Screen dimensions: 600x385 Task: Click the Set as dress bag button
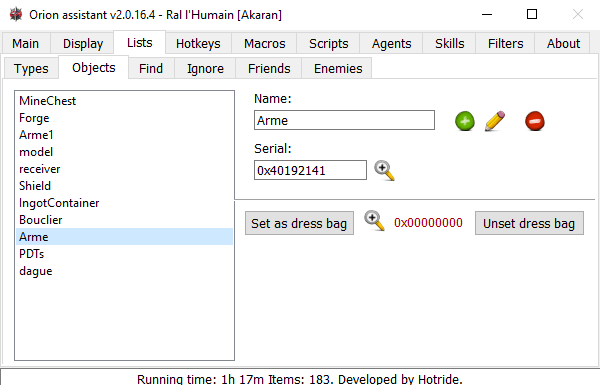point(299,223)
